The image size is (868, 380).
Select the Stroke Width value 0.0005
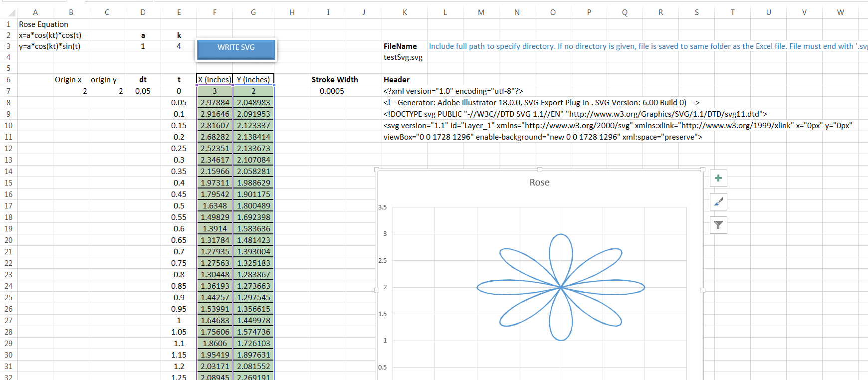pyautogui.click(x=328, y=91)
